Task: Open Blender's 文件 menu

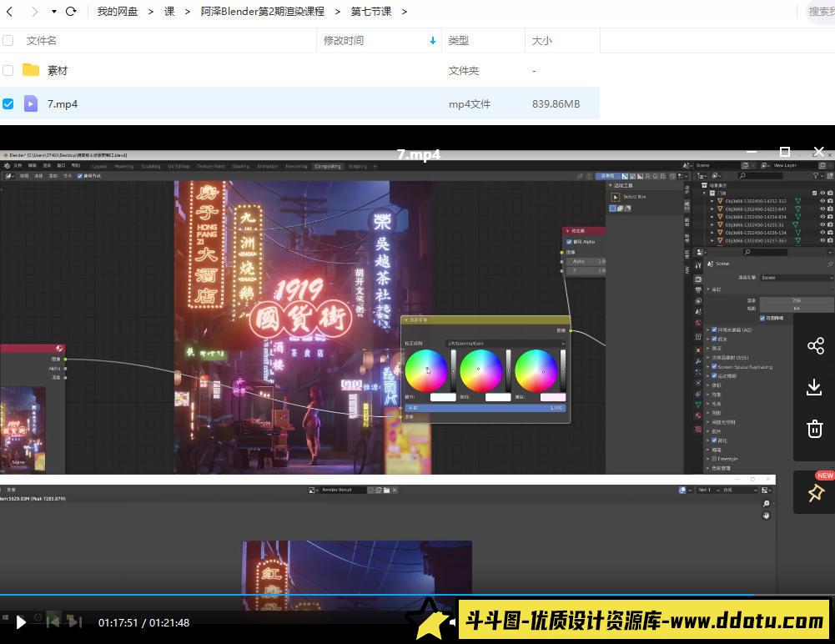Action: click(x=18, y=166)
